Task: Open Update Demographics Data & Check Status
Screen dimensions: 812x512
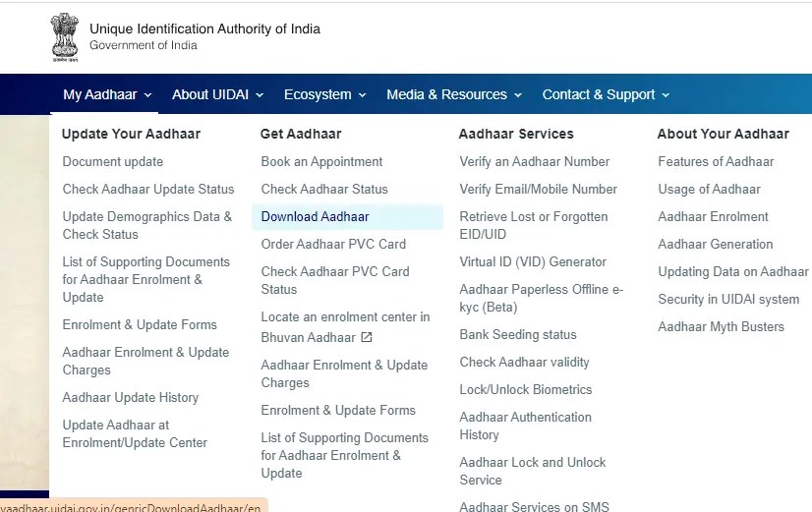Action: pos(147,225)
